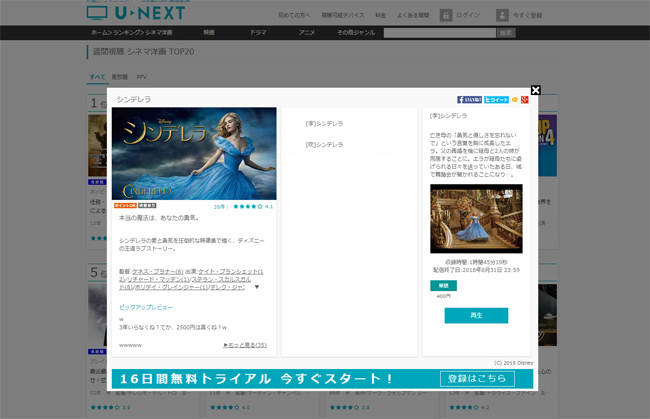Click cast link リチャード・マッデン(1)
This screenshot has height=419, width=650.
pyautogui.click(x=156, y=279)
